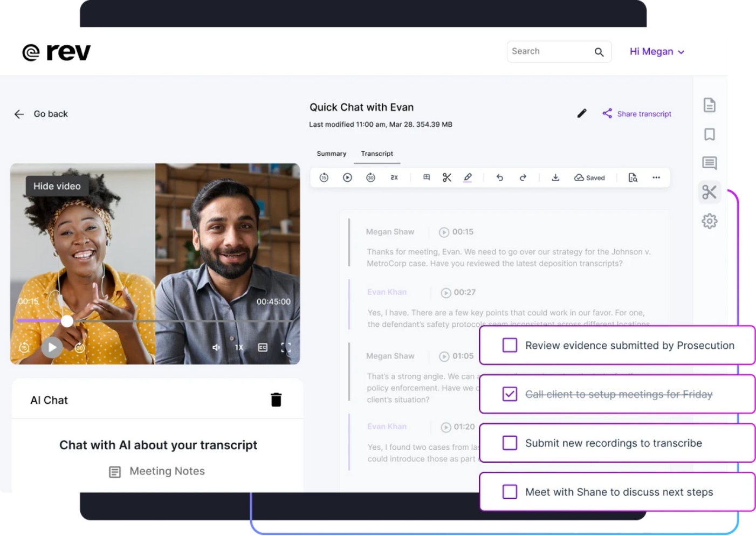Screen dimensions: 756x536
Task: Switch to the Summary tab
Action: (331, 154)
